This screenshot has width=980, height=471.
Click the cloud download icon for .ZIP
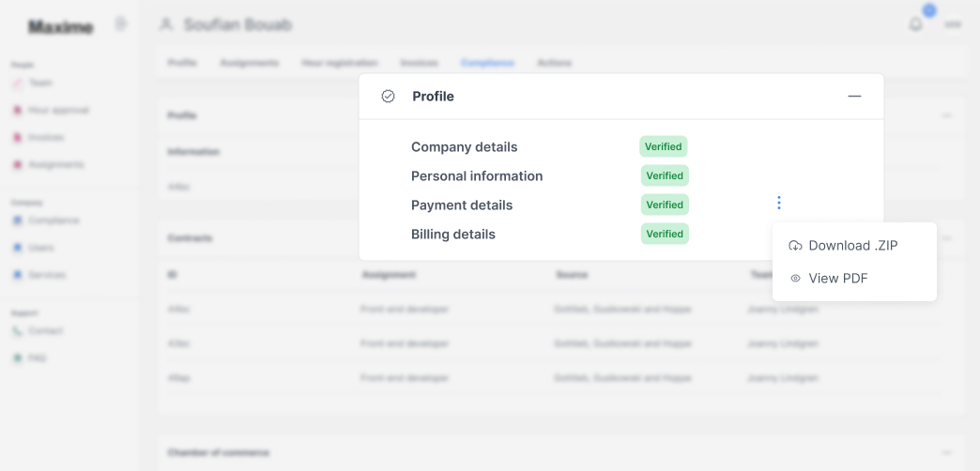pyautogui.click(x=795, y=246)
